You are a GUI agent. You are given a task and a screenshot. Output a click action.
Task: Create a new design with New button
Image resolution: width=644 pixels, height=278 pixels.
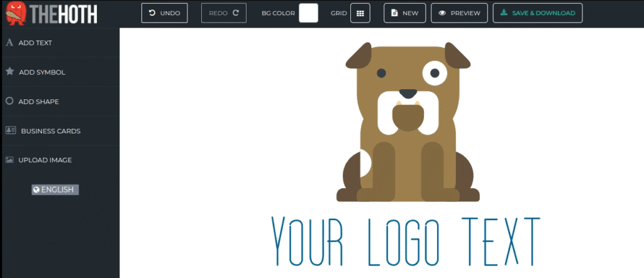404,13
